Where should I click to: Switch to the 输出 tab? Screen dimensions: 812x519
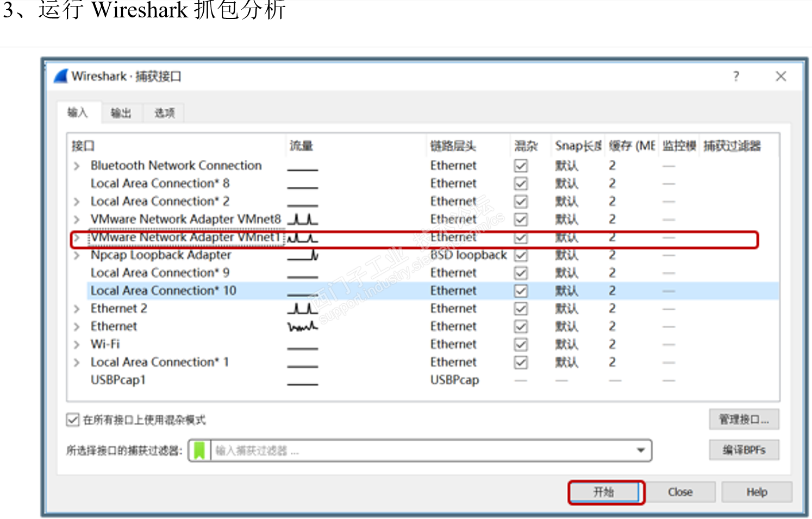[x=121, y=113]
